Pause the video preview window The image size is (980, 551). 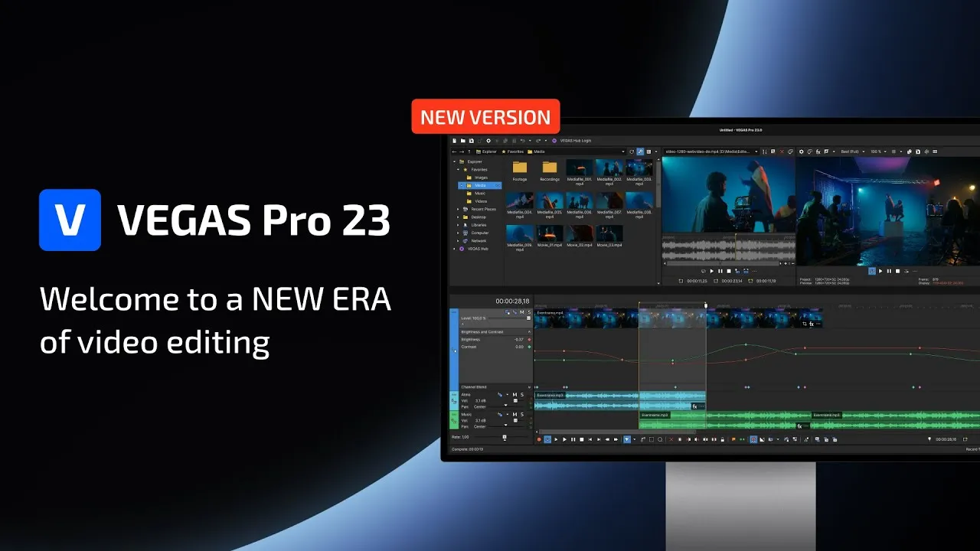(889, 271)
